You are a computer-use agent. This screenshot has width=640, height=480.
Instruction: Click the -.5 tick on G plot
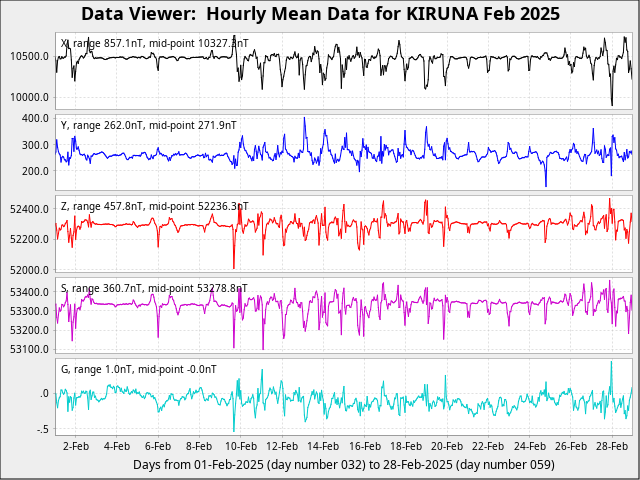[43, 430]
